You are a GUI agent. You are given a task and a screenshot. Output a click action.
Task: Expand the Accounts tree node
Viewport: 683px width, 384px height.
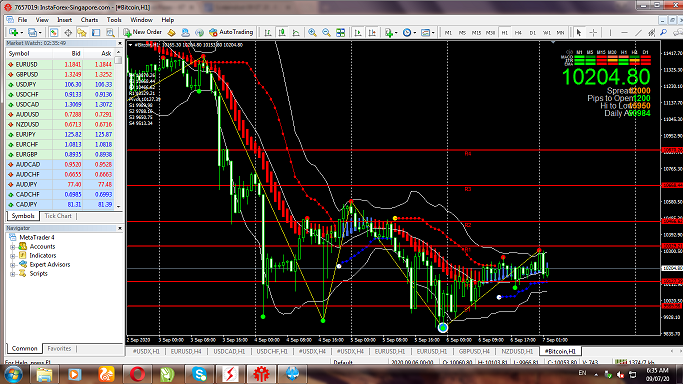tap(13, 247)
